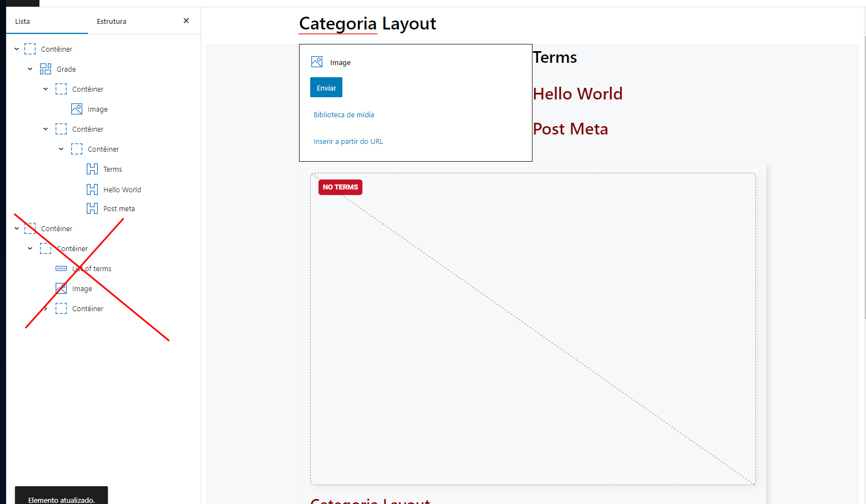Click the image icon in the upload placeholder
This screenshot has width=866, height=504.
tap(317, 62)
